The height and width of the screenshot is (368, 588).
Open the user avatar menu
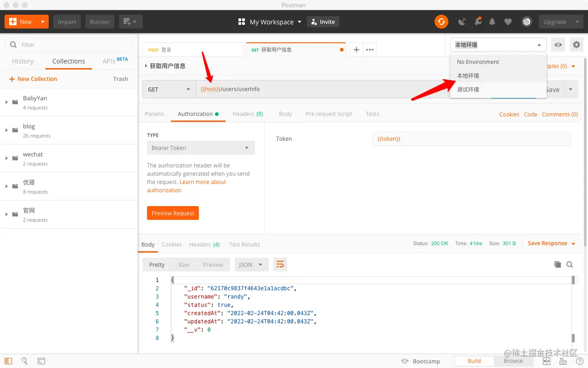pos(526,22)
